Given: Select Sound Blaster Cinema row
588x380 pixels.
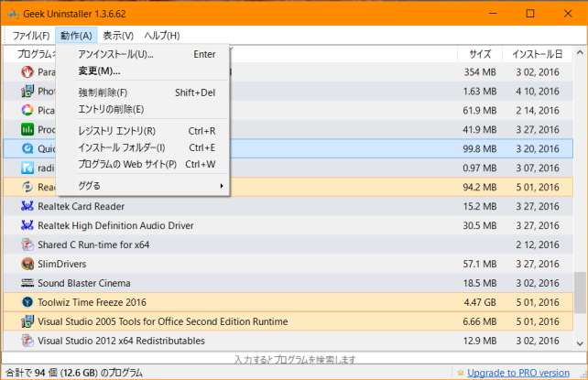Looking at the screenshot, I should point(288,283).
